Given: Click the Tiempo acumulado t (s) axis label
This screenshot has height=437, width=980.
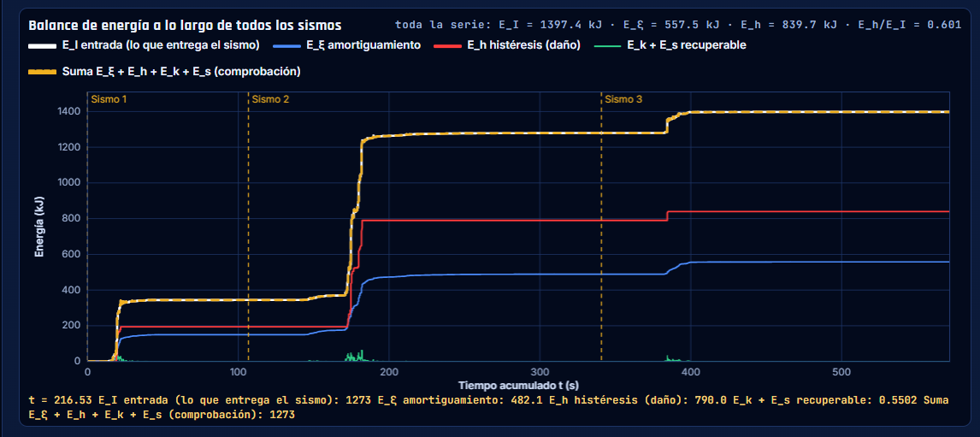Looking at the screenshot, I should pos(517,384).
